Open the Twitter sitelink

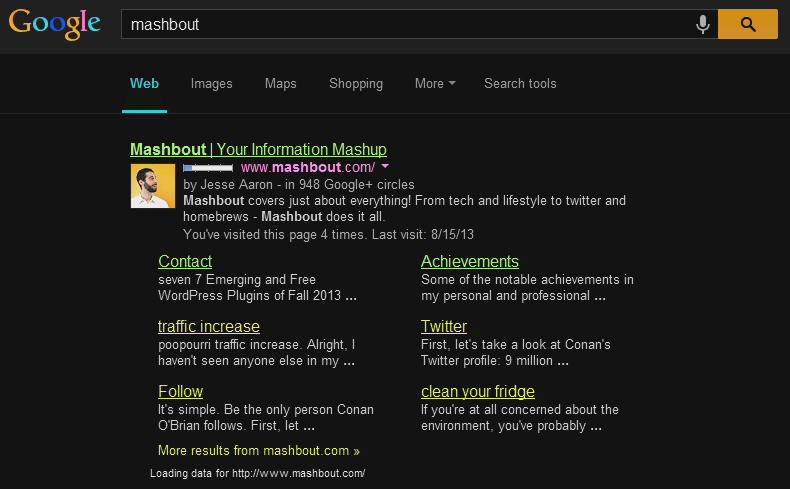pyautogui.click(x=444, y=326)
